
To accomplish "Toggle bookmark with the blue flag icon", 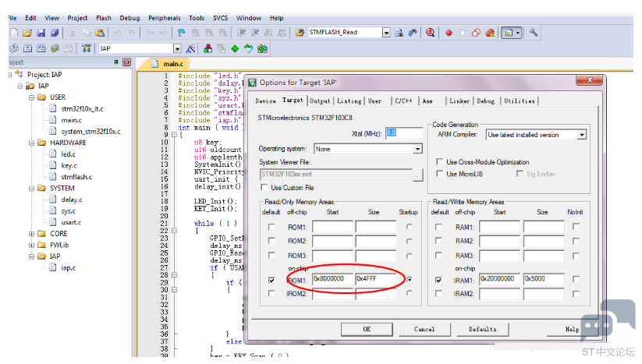I will [181, 33].
